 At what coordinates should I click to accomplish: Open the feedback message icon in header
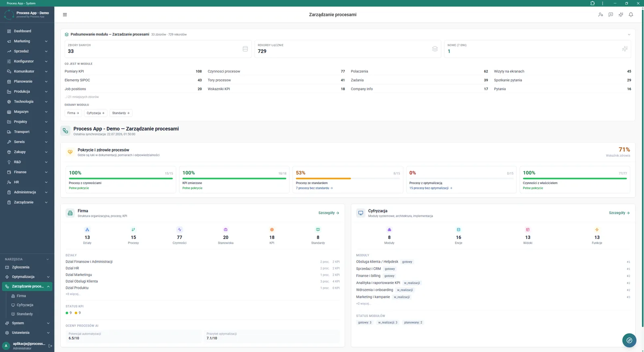pyautogui.click(x=611, y=14)
